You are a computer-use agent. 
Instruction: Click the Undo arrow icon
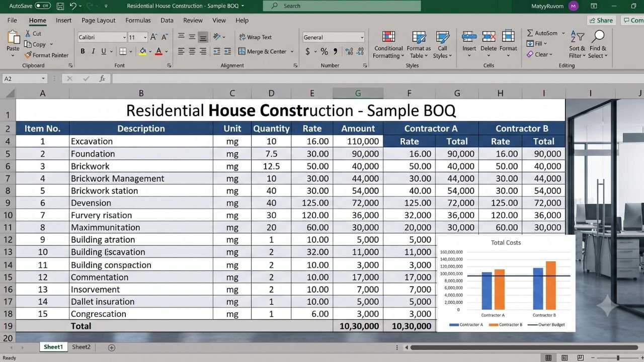(x=73, y=6)
